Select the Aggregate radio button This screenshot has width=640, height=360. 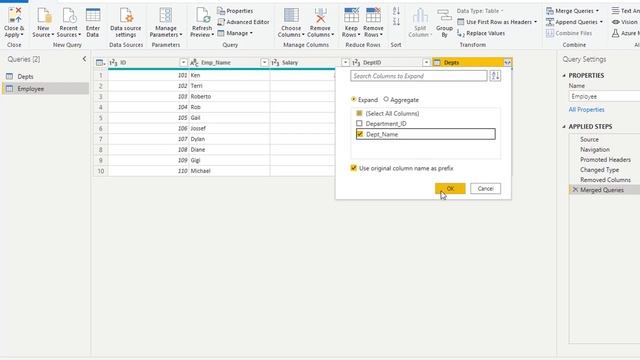(386, 99)
